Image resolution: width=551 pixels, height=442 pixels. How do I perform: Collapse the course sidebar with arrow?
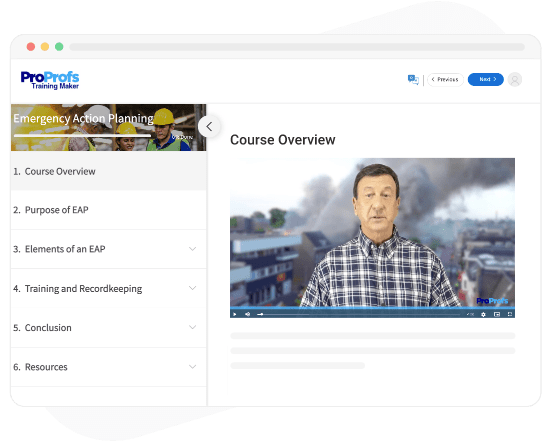pos(209,126)
